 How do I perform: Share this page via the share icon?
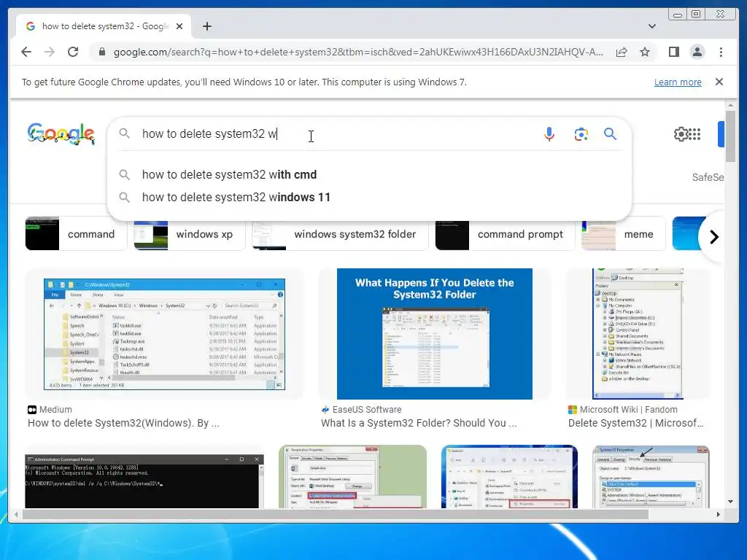[622, 52]
